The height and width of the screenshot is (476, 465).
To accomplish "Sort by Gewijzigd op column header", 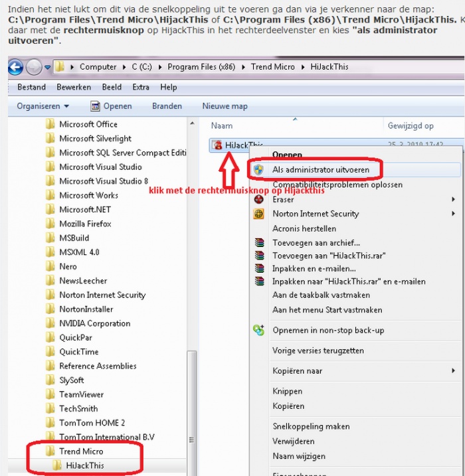I will tap(411, 125).
